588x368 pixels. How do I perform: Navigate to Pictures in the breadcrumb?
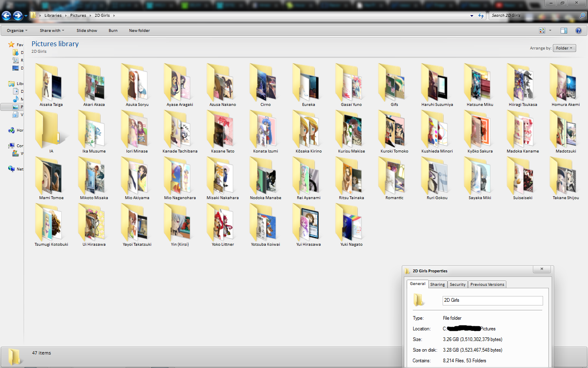tap(78, 16)
